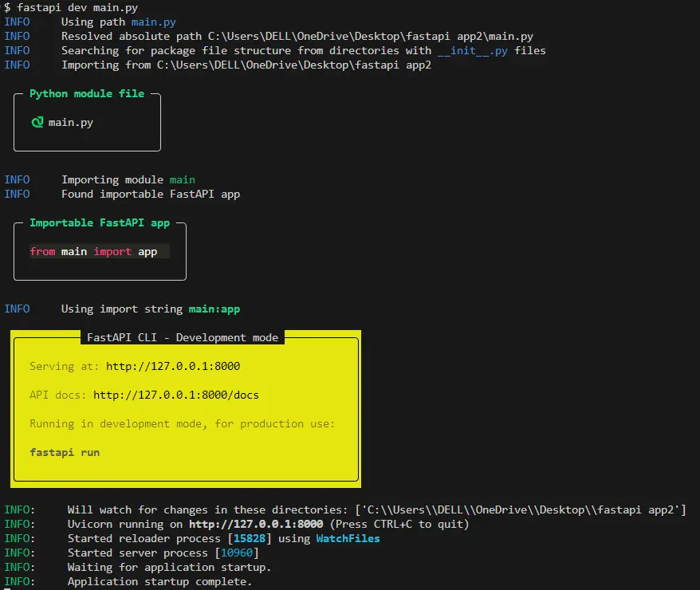Click main.py text inside Python module box
The image size is (700, 590).
(x=70, y=122)
